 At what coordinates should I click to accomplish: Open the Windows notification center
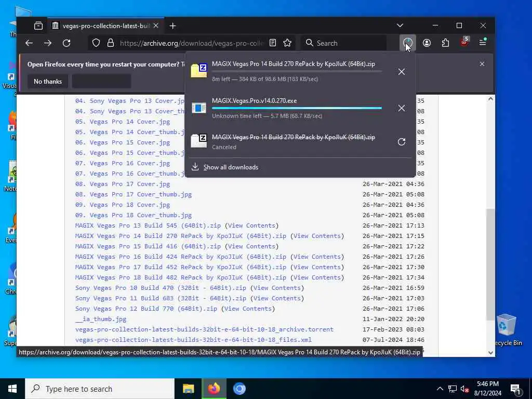[515, 389]
